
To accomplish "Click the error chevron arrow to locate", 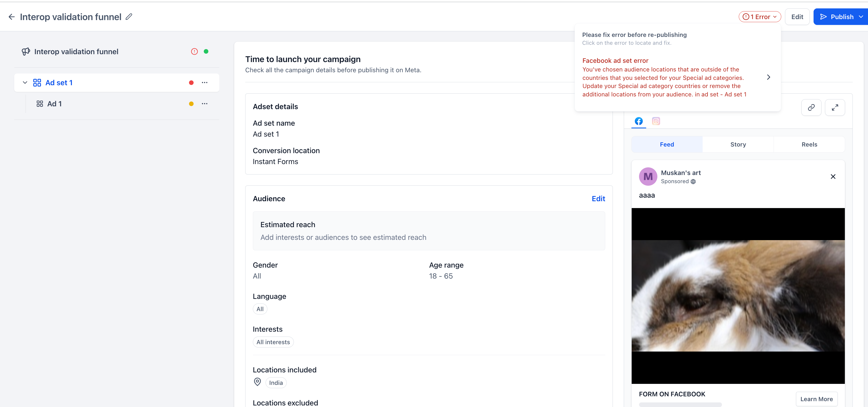I will pyautogui.click(x=768, y=77).
